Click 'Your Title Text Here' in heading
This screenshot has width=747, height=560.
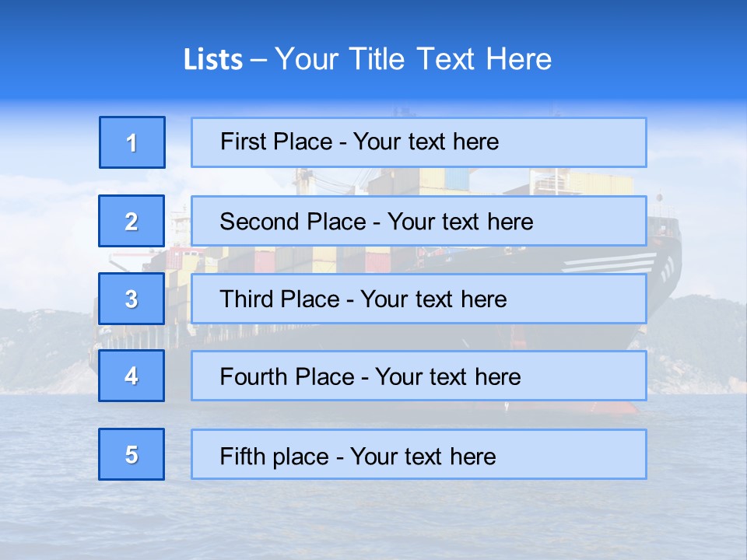pyautogui.click(x=412, y=59)
